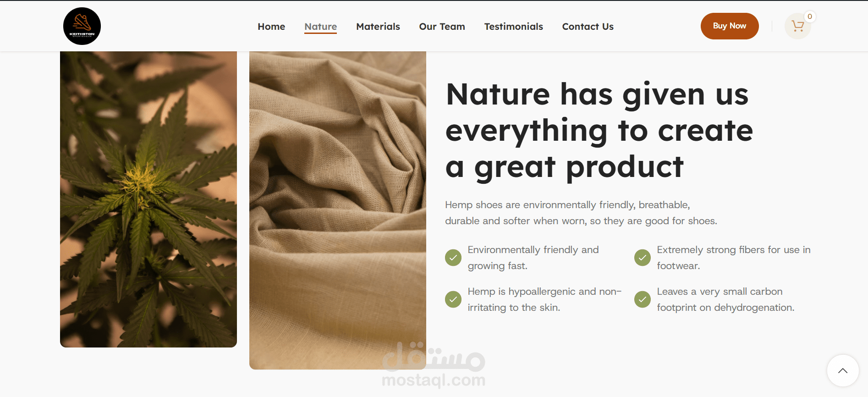Viewport: 868px width, 397px height.
Task: Click the Hemp shoes are environmentally friendly paragraph
Action: [x=581, y=213]
